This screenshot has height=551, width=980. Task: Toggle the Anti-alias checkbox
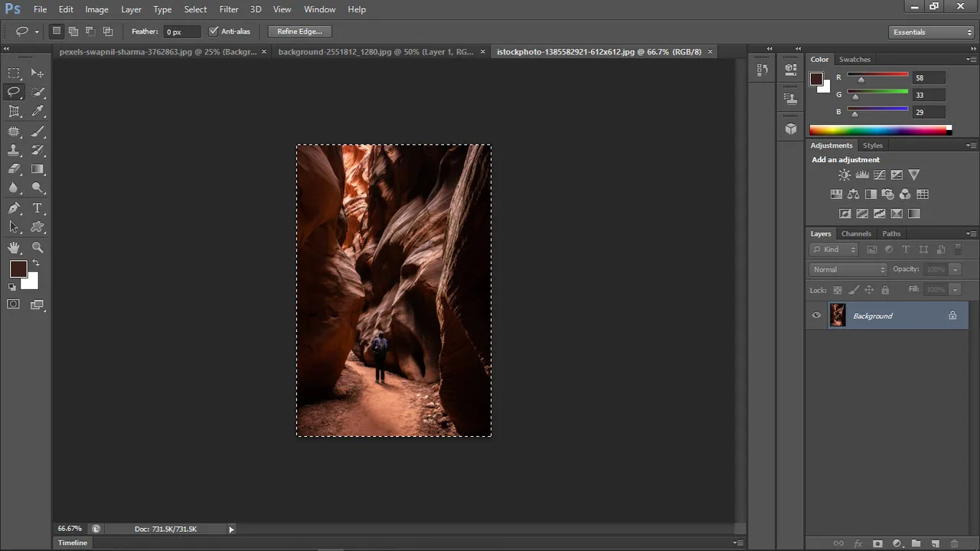(x=214, y=31)
